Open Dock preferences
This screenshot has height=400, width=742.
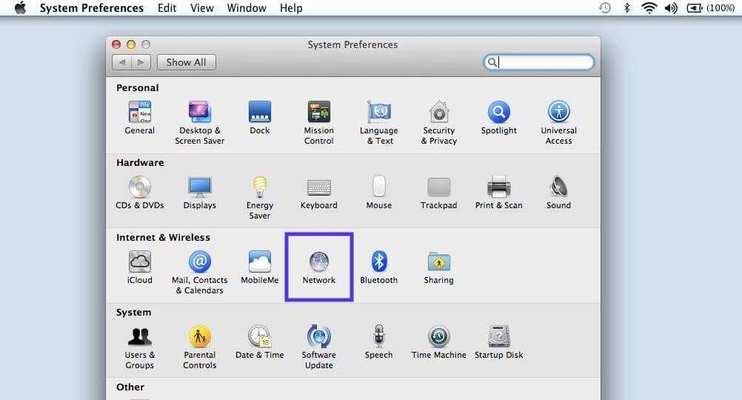pos(260,118)
